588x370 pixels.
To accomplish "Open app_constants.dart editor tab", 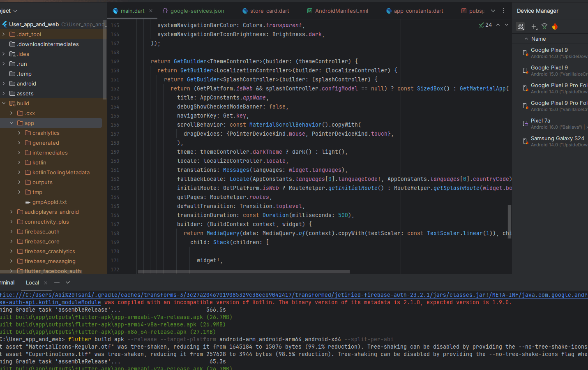I will tap(414, 11).
